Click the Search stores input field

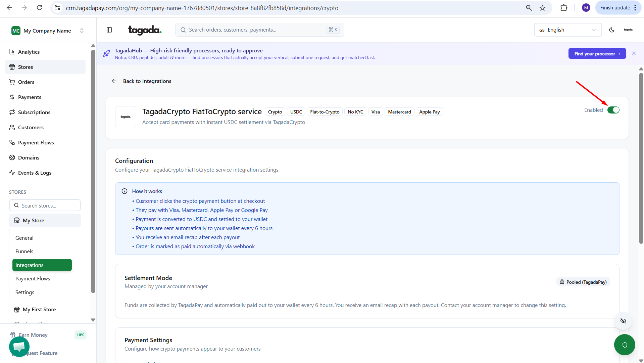click(45, 206)
